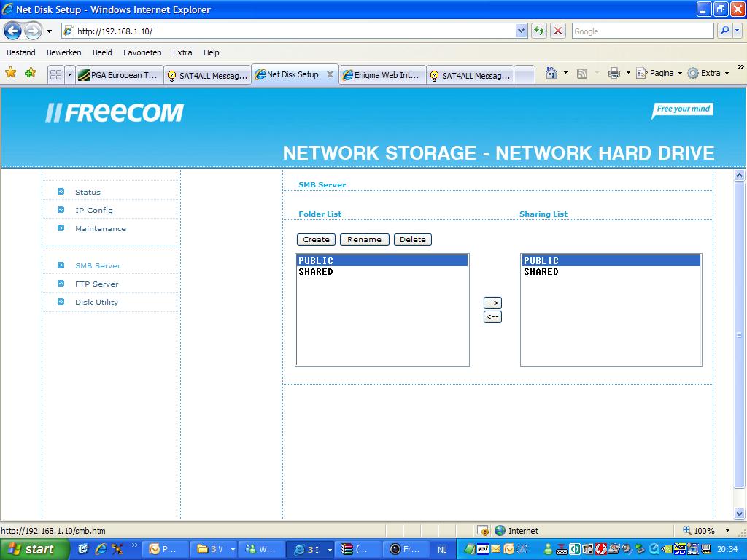Open the Favorites Center star icon
This screenshot has height=560, width=747.
tap(10, 73)
